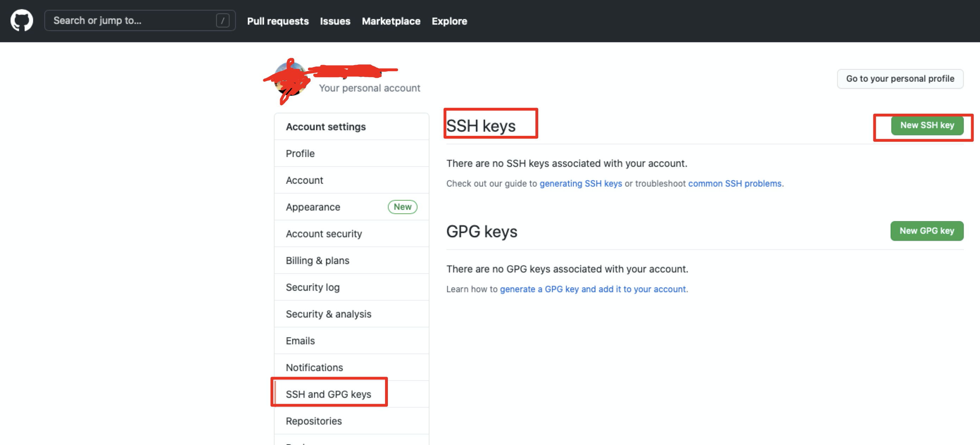Viewport: 980px width, 445px height.
Task: Click the 'New' badge beside Appearance
Action: (402, 207)
